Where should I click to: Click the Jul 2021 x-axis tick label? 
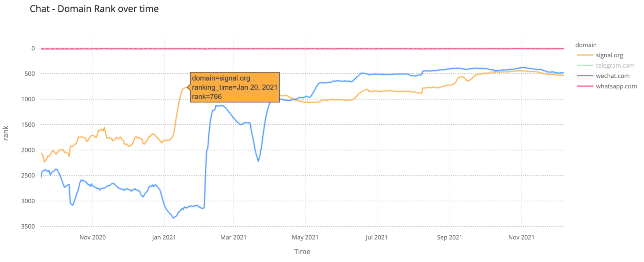376,238
